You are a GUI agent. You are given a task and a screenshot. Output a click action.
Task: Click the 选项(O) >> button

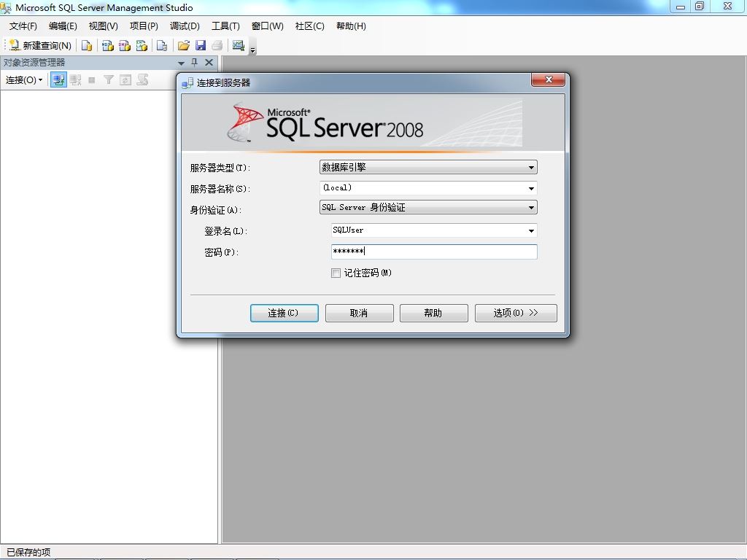[x=516, y=313]
